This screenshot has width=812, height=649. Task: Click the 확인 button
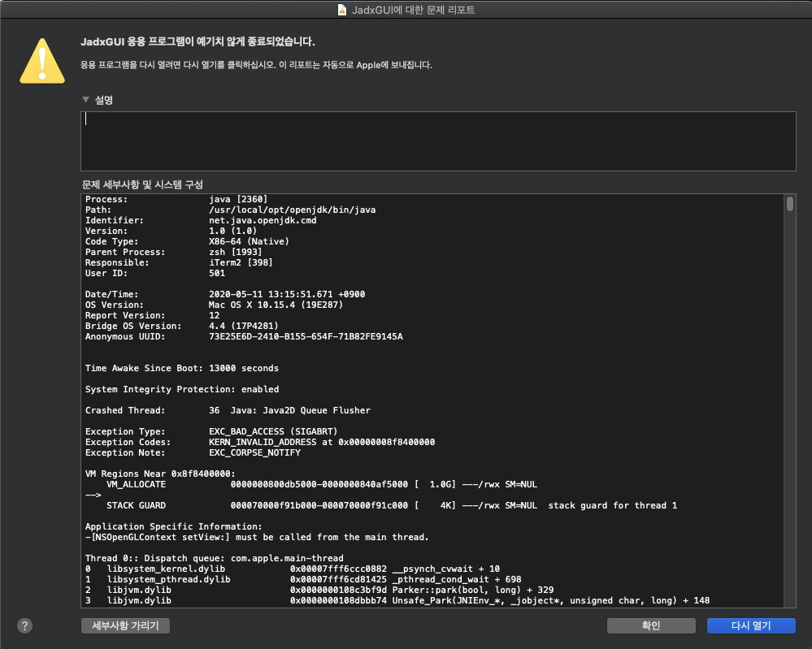(651, 625)
